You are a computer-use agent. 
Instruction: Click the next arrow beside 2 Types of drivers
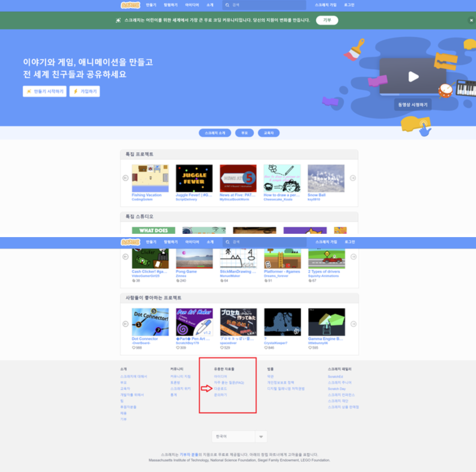click(353, 257)
